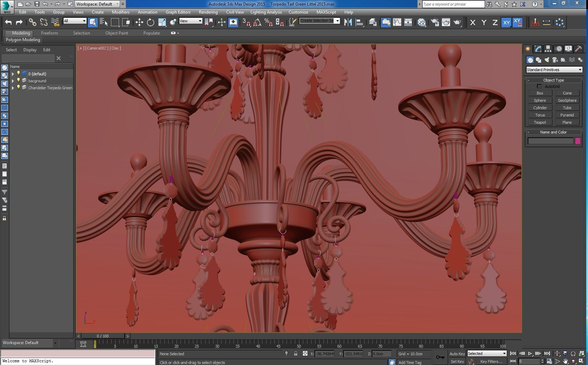Open the key filter 'Selected' dropdown
Viewport: 588px width, 365px height.
click(x=487, y=353)
